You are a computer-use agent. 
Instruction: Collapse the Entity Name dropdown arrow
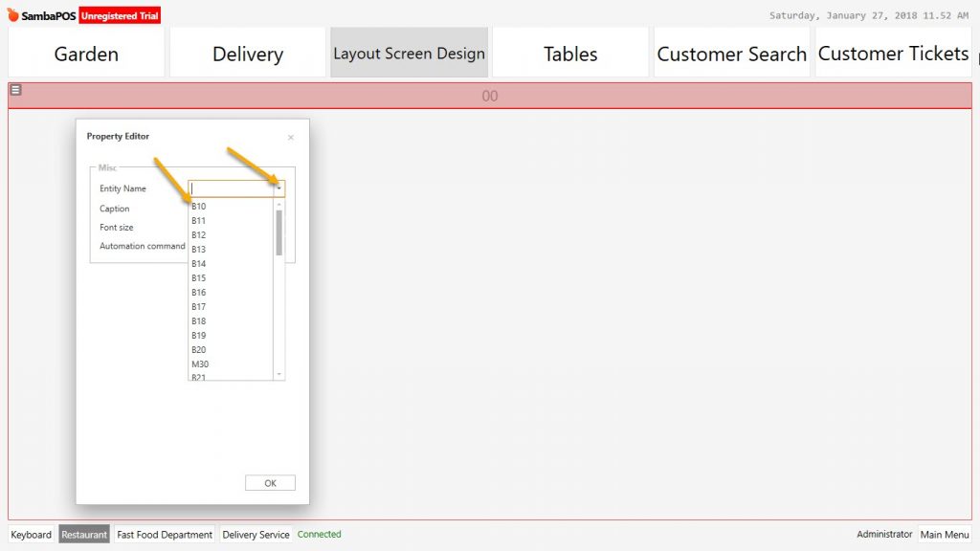coord(278,188)
